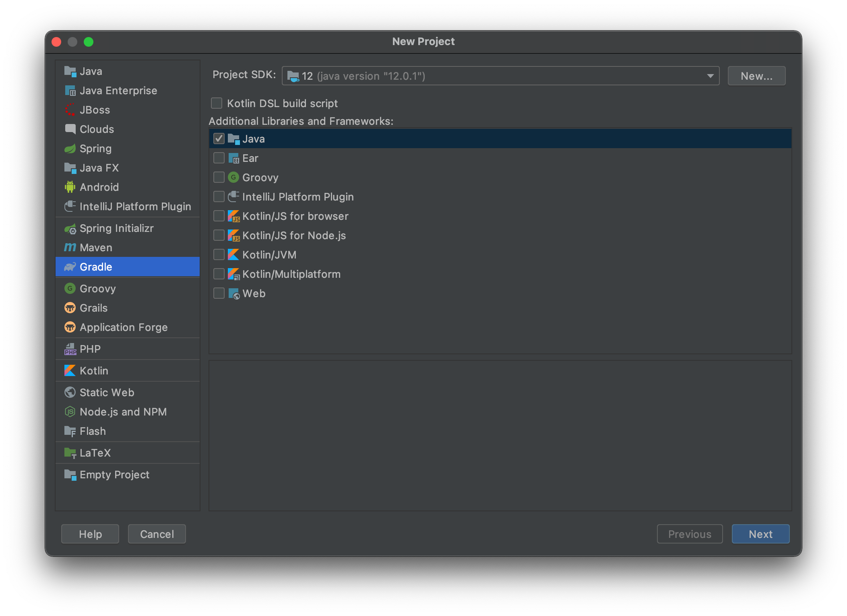Pick the PHP icon in sidebar
Image resolution: width=847 pixels, height=616 pixels.
coord(70,349)
